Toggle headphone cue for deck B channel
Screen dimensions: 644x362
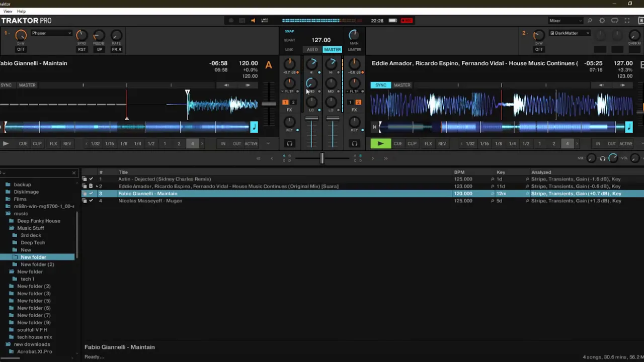pos(354,144)
